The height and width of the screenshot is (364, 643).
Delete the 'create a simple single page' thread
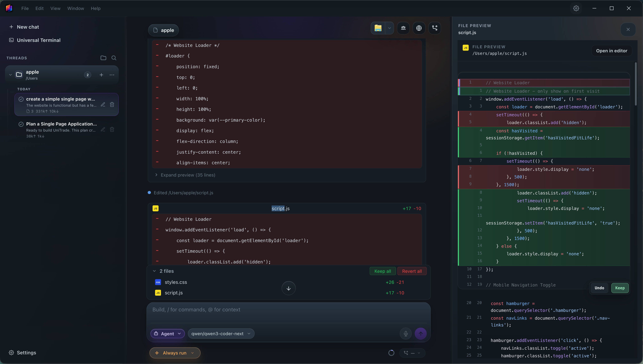click(112, 104)
